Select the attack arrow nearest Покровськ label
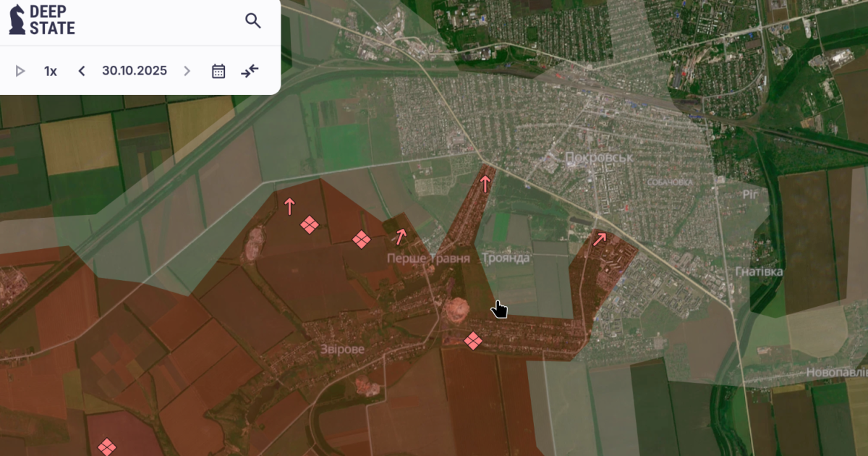The width and height of the screenshot is (868, 456). coord(485,183)
